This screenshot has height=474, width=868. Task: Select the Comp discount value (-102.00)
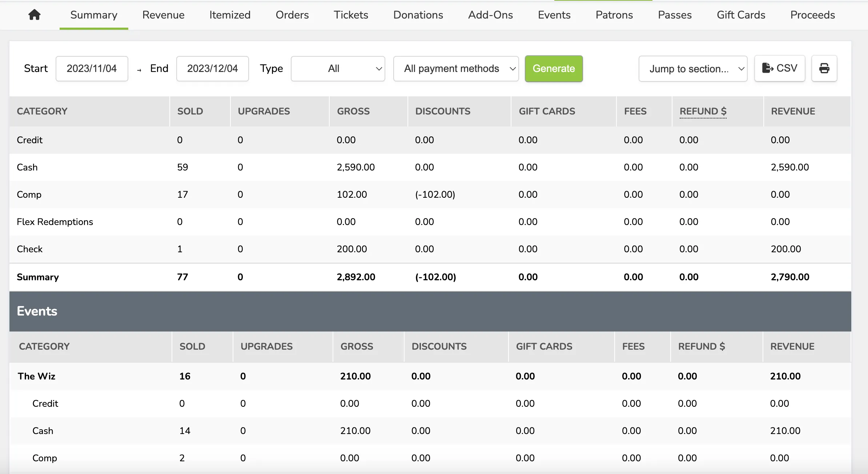pos(435,194)
